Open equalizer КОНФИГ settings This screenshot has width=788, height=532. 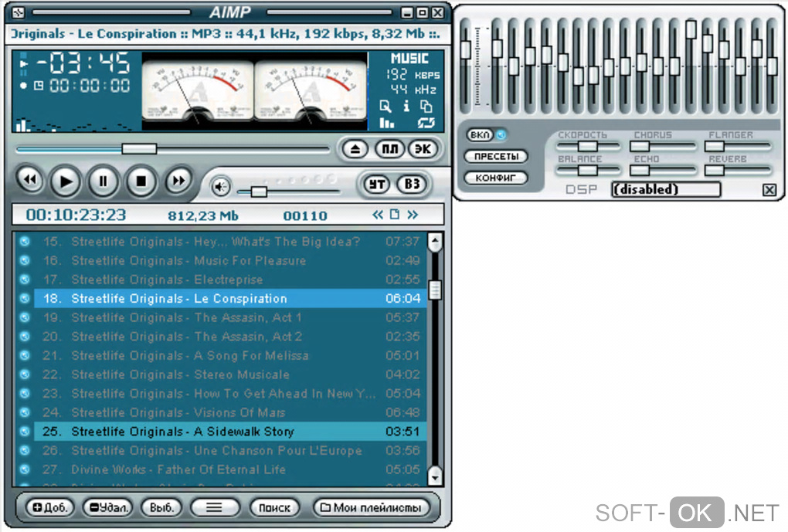point(496,178)
